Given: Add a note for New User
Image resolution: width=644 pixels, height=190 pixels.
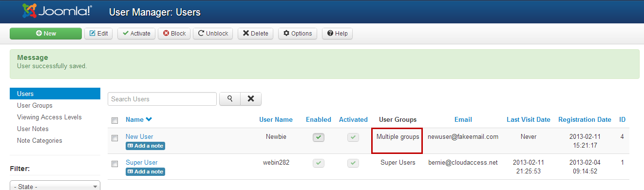Looking at the screenshot, I should (145, 146).
